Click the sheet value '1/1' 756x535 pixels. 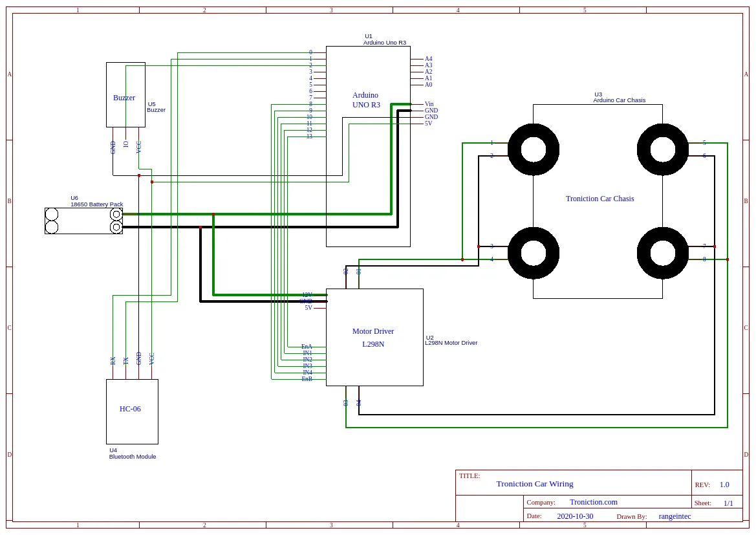728,503
